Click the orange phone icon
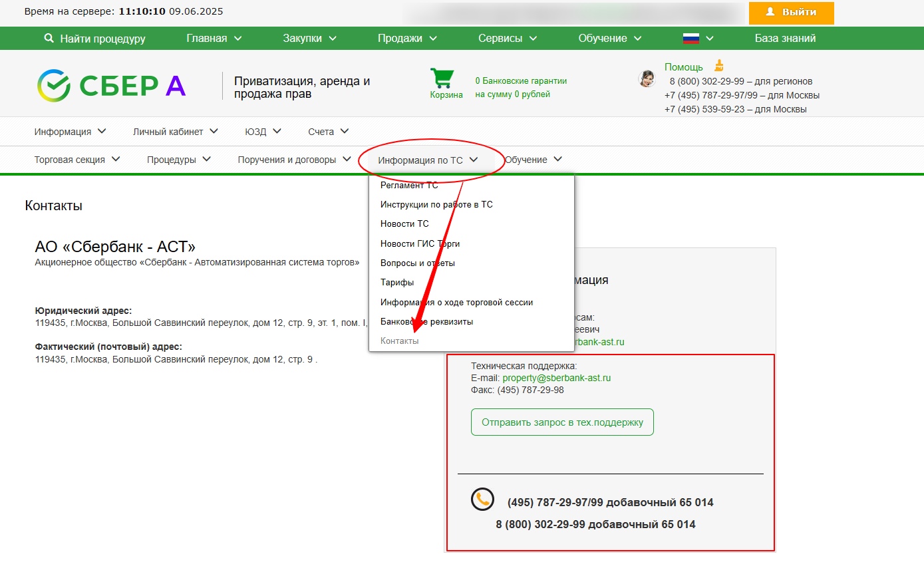Screen dimensions: 924x580 pos(482,499)
